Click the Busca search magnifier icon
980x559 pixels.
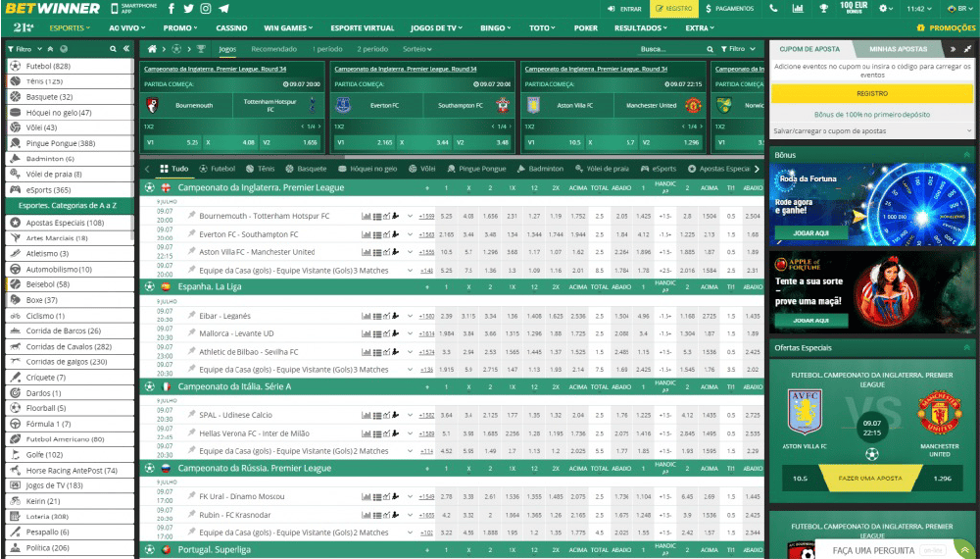pyautogui.click(x=710, y=49)
